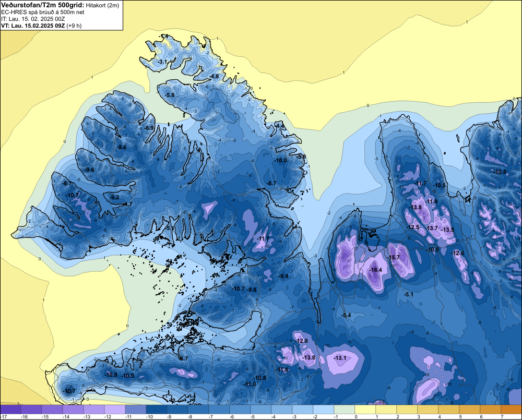Select the -6.7 temperature reading
The width and height of the screenshot is (522, 420).
click(x=183, y=358)
